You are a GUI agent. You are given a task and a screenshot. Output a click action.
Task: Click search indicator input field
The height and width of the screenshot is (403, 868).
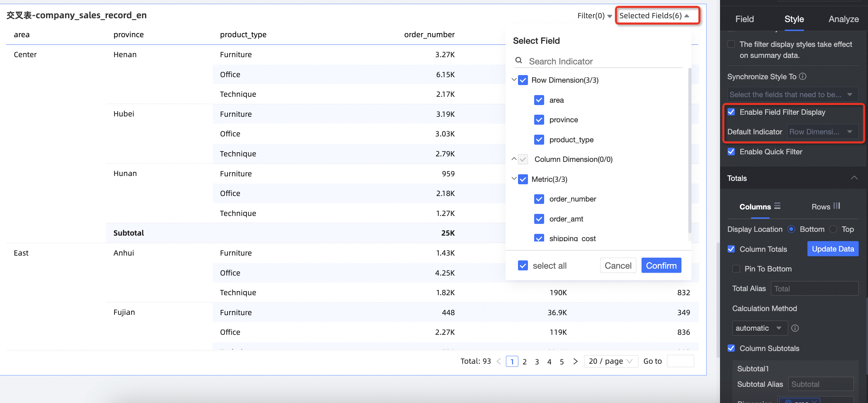tap(603, 60)
